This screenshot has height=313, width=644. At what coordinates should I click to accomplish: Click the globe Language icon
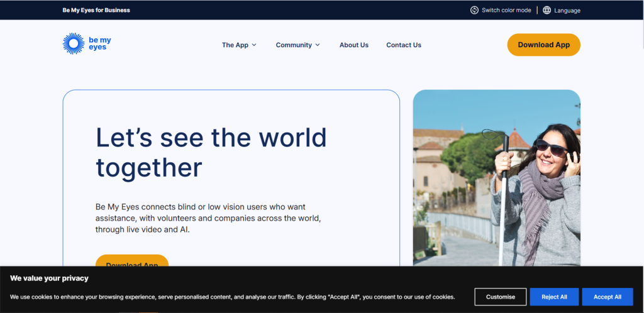(x=547, y=10)
